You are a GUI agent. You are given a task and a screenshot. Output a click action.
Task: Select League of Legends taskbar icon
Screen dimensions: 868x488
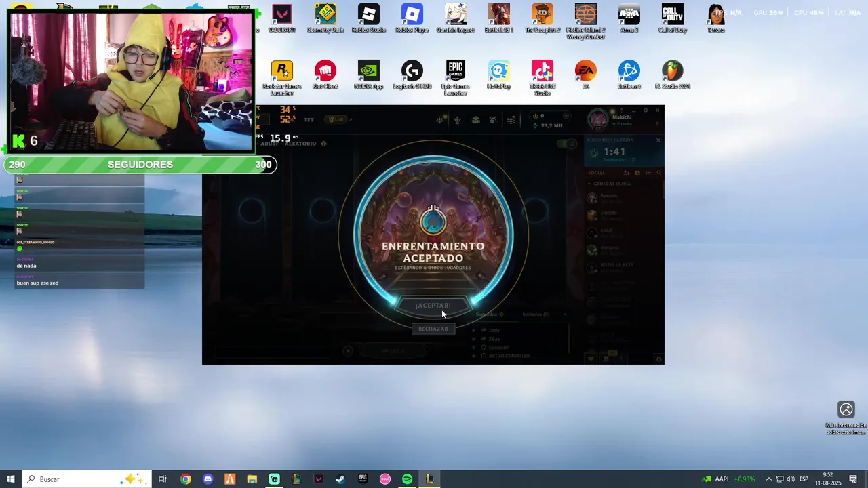[x=429, y=479]
